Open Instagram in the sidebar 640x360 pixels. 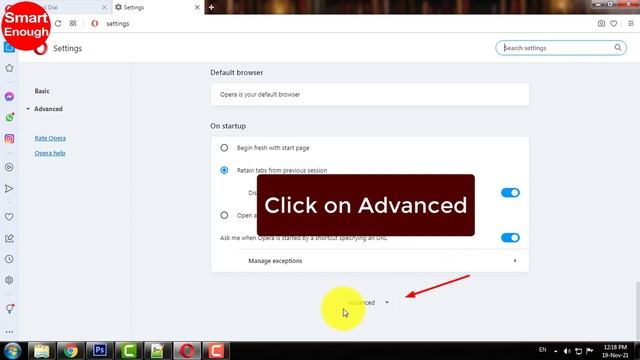9,139
